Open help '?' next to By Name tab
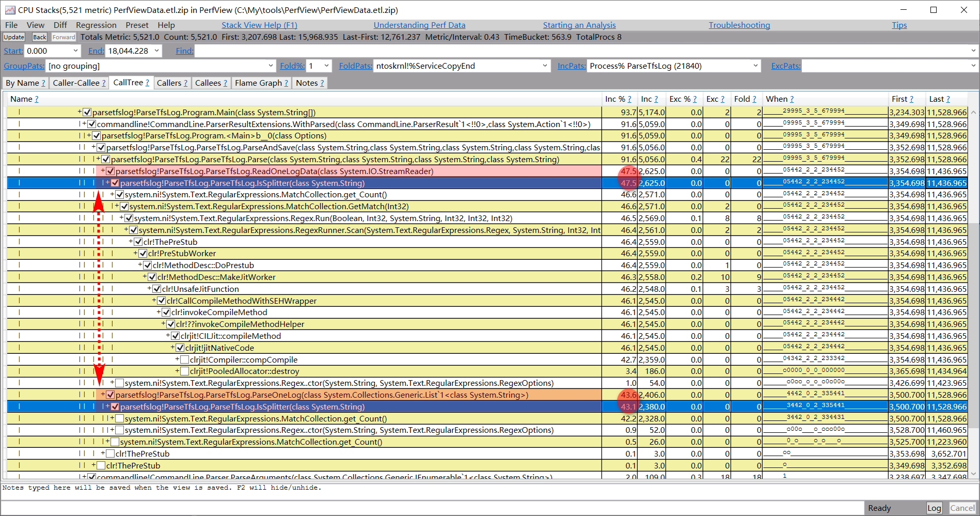The image size is (980, 516). pos(43,83)
